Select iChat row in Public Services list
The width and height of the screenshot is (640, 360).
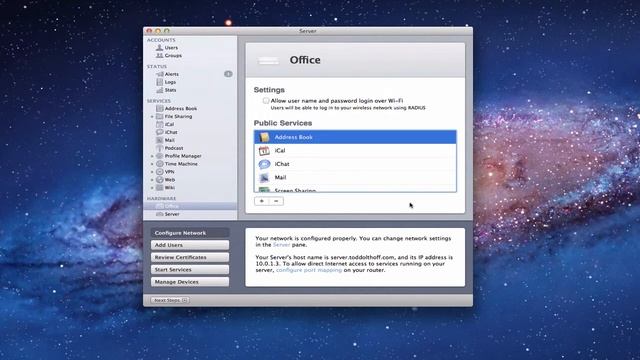(355, 164)
